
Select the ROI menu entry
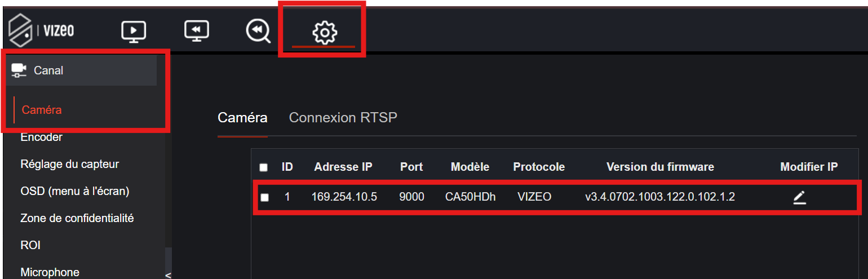click(30, 245)
